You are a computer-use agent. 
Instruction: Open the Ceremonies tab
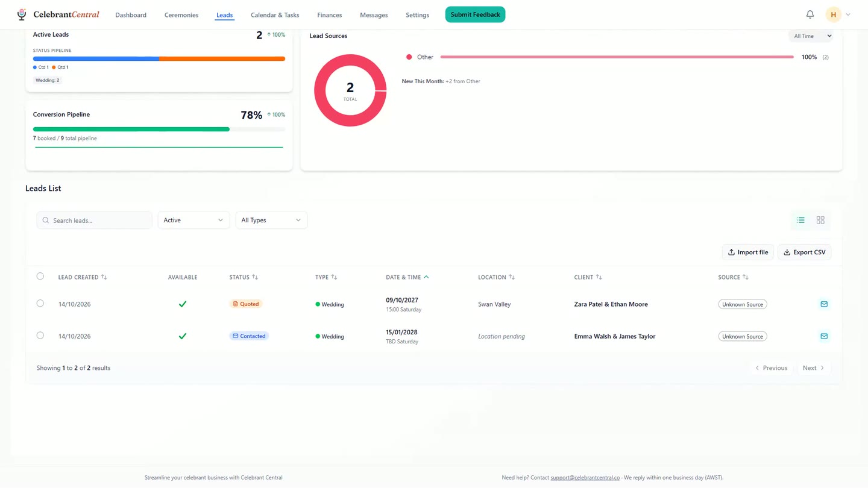pos(181,15)
